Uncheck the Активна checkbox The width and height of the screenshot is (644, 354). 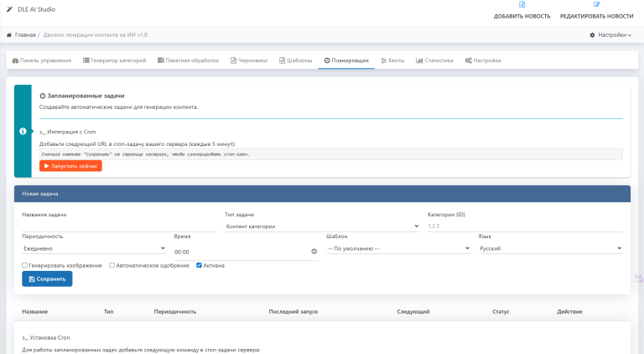click(199, 266)
